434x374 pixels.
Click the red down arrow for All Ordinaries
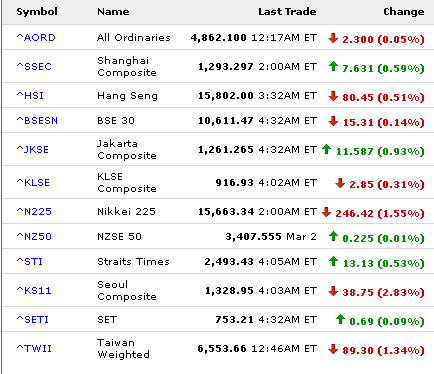pyautogui.click(x=333, y=38)
